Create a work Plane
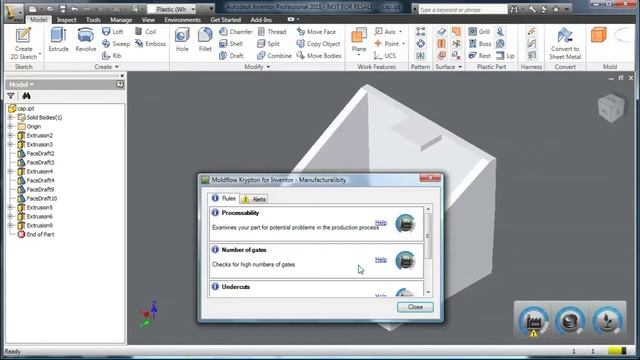This screenshot has height=360, width=640. [x=359, y=41]
